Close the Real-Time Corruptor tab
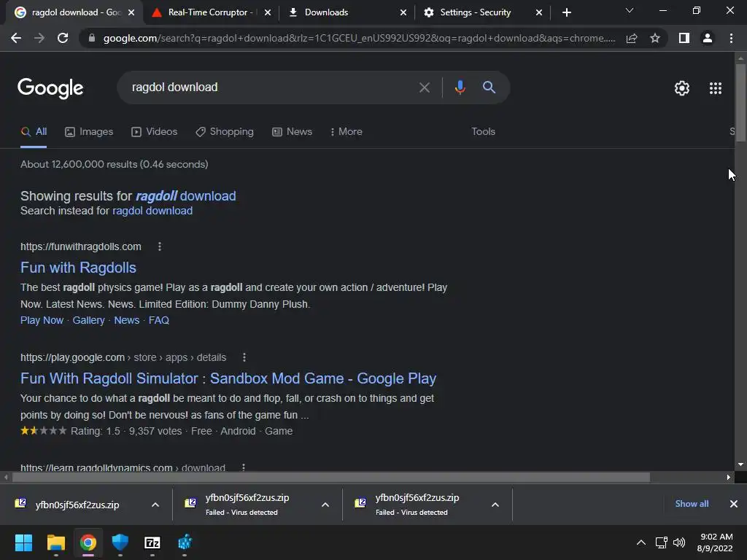 coord(268,12)
